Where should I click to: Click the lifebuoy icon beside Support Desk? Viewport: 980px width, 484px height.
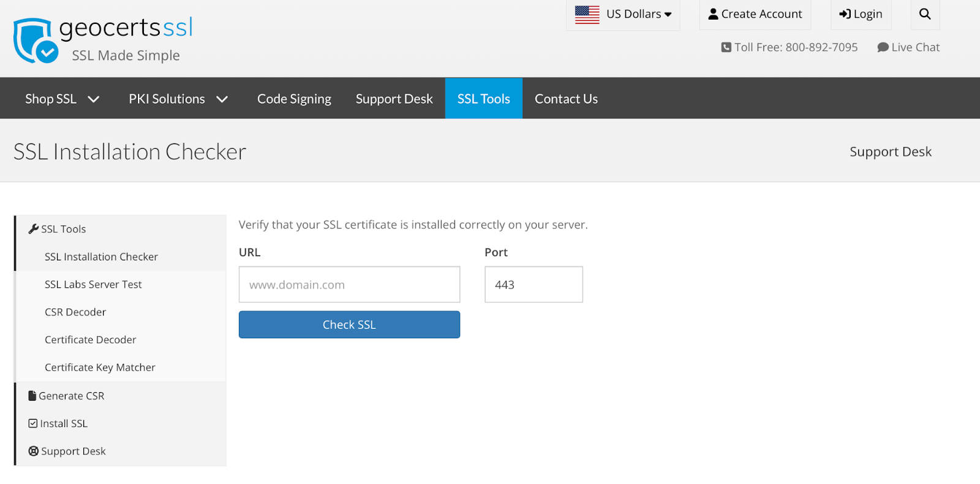34,451
